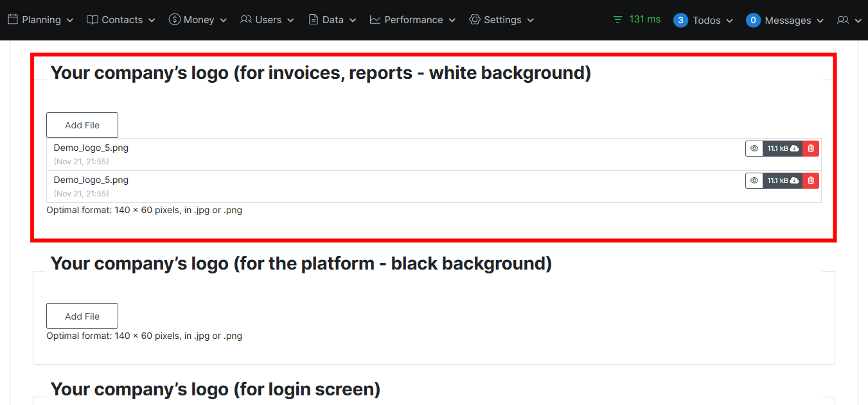Expand the Planning dropdown

[40, 20]
